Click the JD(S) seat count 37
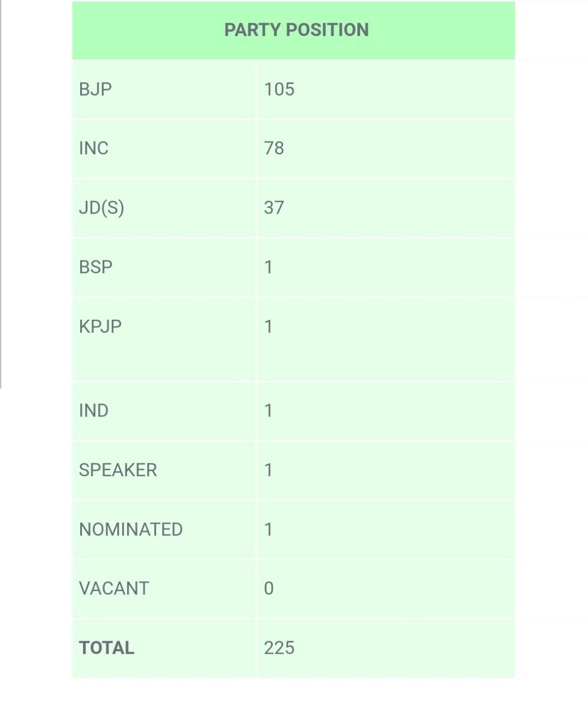This screenshot has height=708, width=588. pos(274,207)
